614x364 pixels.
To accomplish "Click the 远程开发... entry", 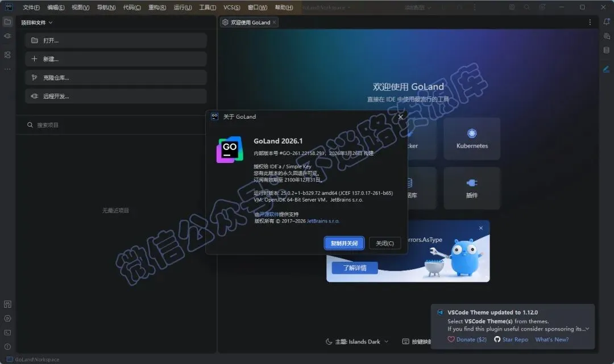I will (x=116, y=96).
